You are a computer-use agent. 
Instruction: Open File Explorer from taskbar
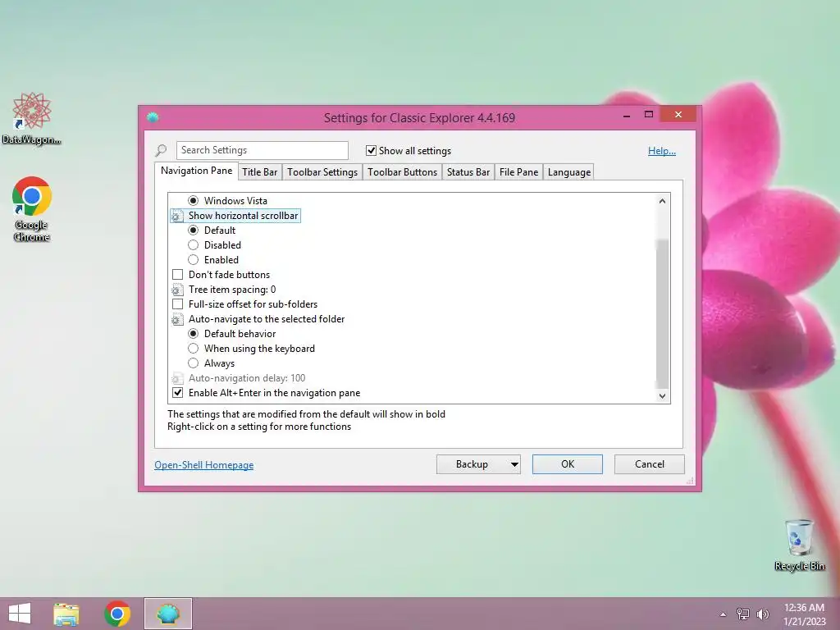pyautogui.click(x=66, y=614)
